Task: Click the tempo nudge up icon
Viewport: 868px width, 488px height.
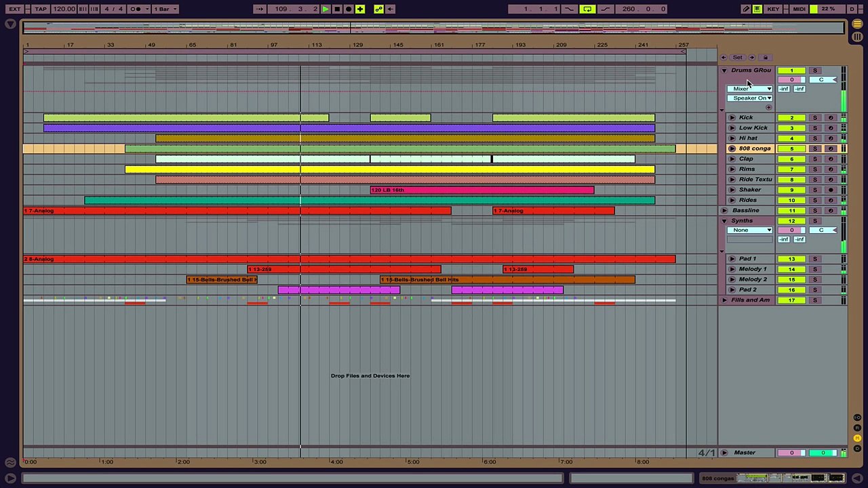Action: pyautogui.click(x=93, y=9)
